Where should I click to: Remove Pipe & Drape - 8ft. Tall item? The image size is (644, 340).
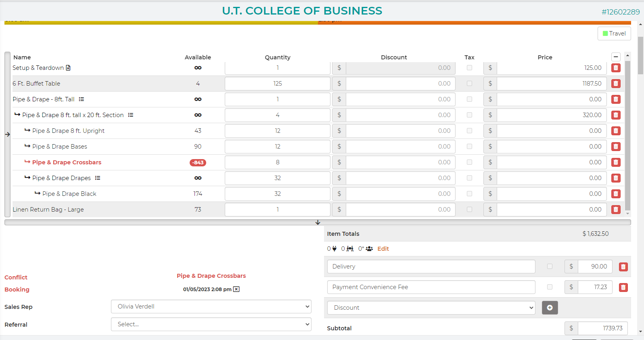pos(616,99)
